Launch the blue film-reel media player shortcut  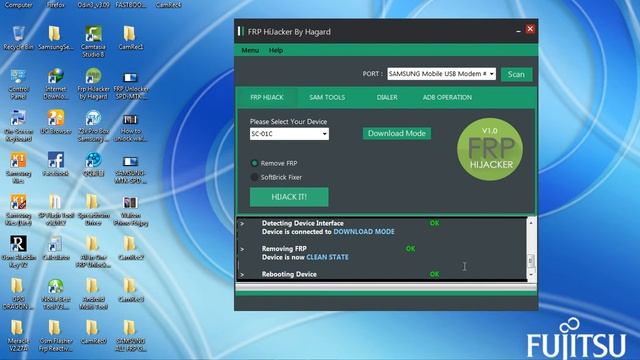point(93,164)
